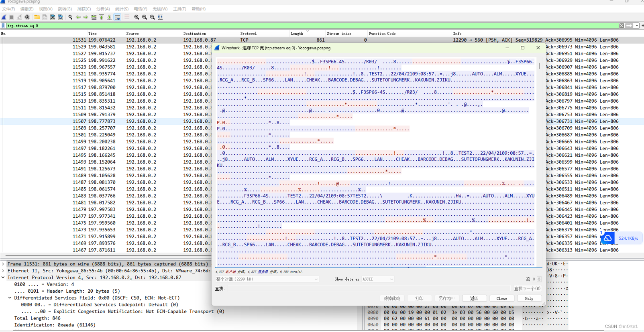The height and width of the screenshot is (332, 644).
Task: Select Total Length: 846 detail line
Action: coord(37,318)
